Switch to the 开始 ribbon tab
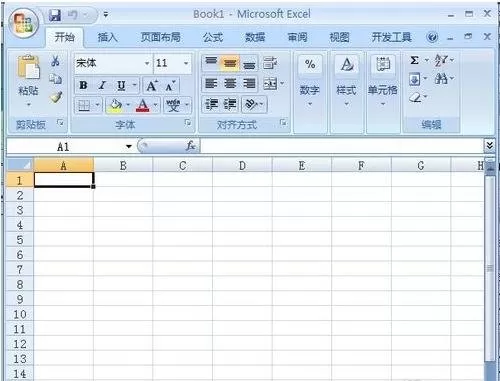The width and height of the screenshot is (500, 381). (x=65, y=37)
